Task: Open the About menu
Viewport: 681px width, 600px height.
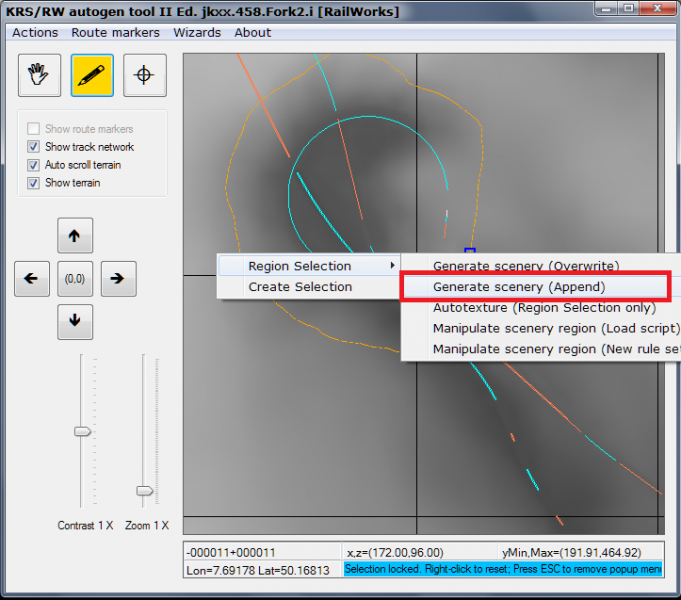Action: click(x=253, y=33)
